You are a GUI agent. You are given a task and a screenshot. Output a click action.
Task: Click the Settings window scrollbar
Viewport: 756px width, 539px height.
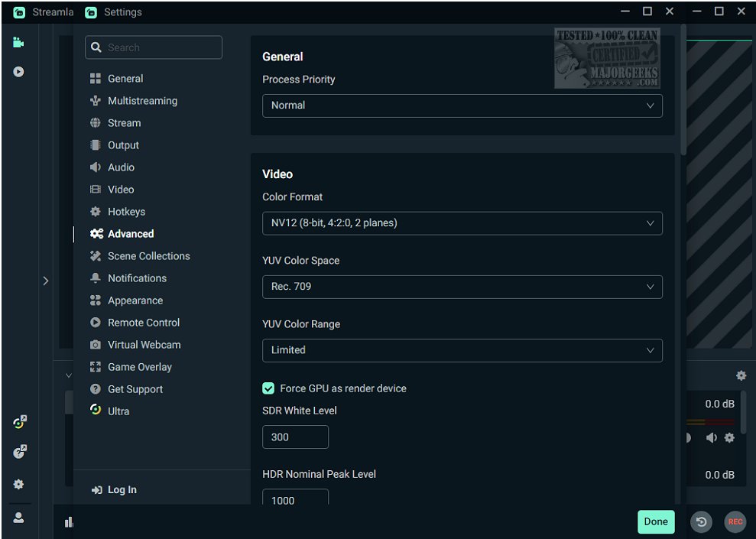coord(683,89)
